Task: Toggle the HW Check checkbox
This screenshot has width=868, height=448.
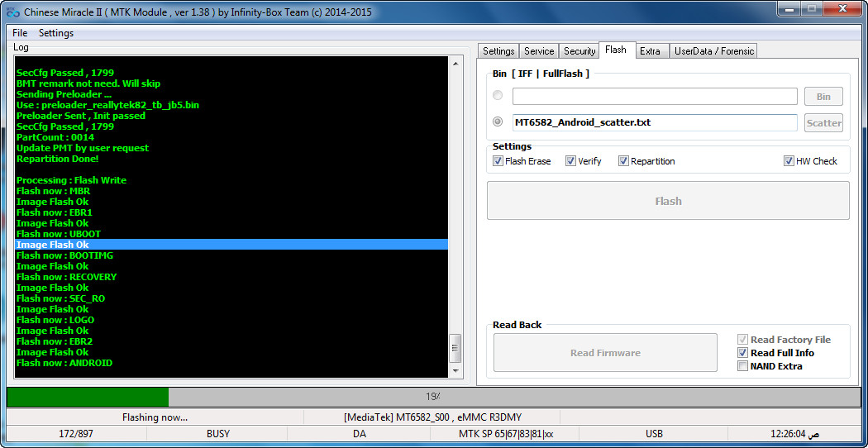Action: [789, 161]
